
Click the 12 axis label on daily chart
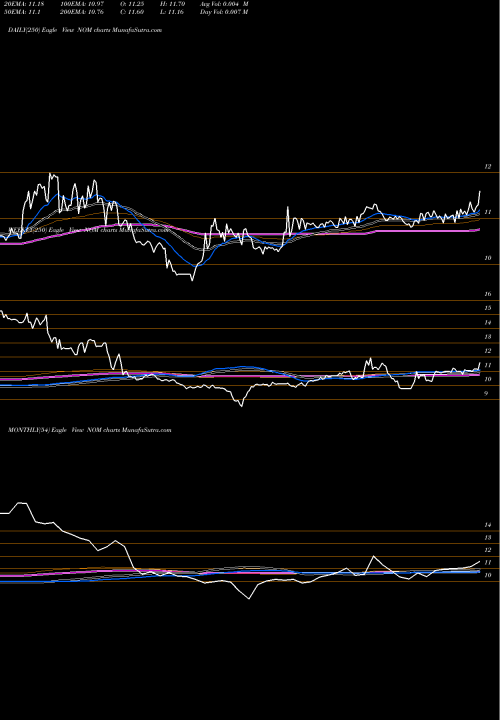[488, 167]
